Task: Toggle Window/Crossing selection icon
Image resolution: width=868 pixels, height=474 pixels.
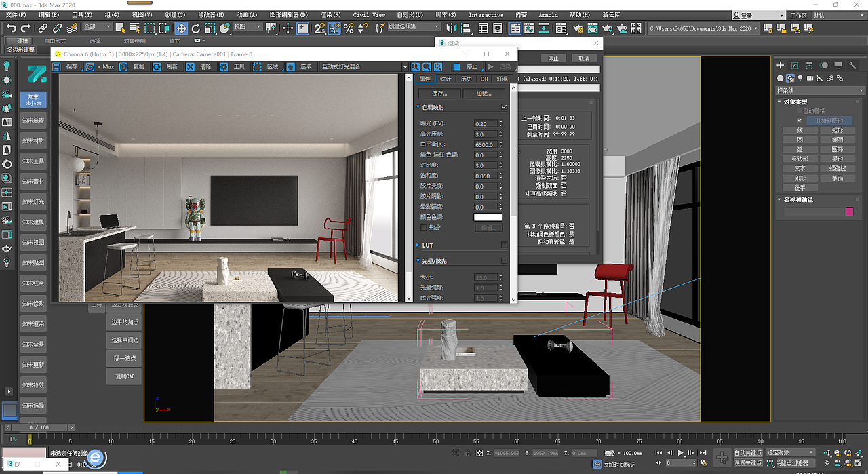Action: click(165, 28)
